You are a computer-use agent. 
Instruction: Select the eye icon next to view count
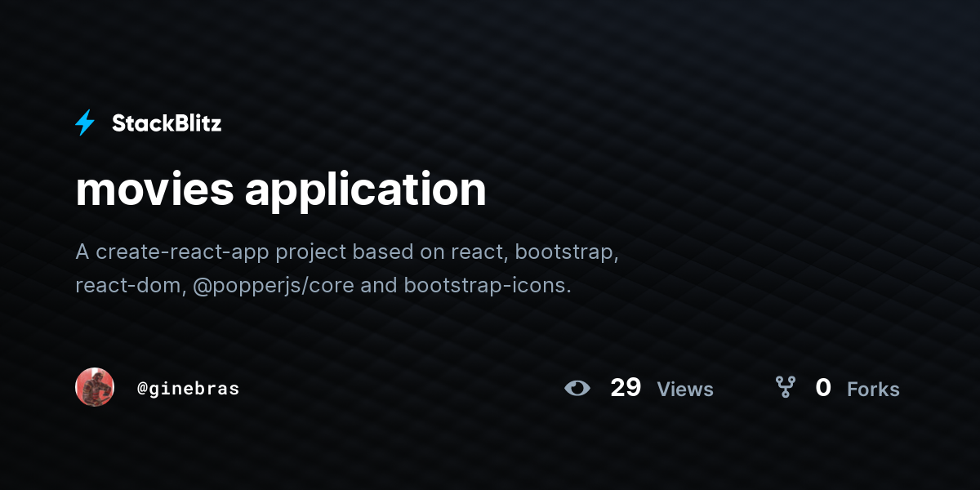click(578, 389)
